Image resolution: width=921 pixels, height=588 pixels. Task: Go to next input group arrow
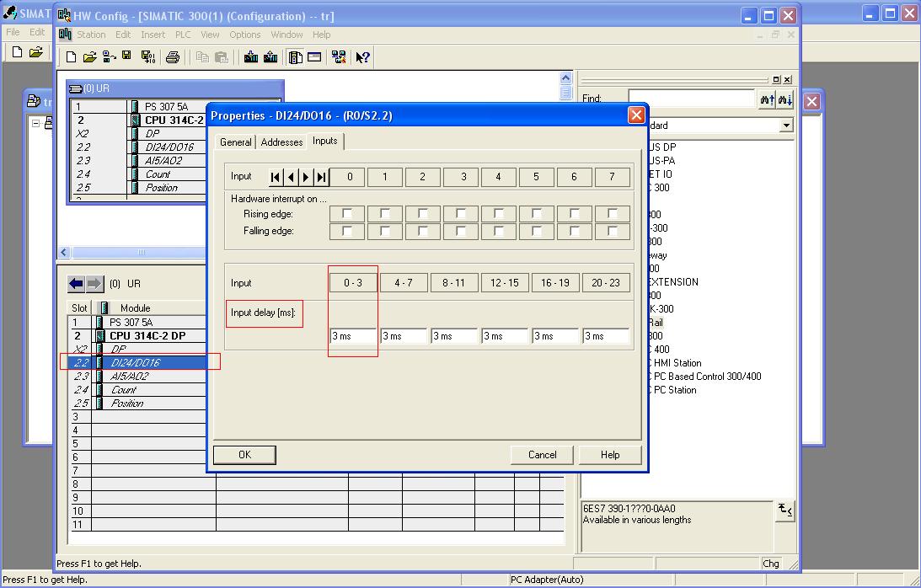305,177
